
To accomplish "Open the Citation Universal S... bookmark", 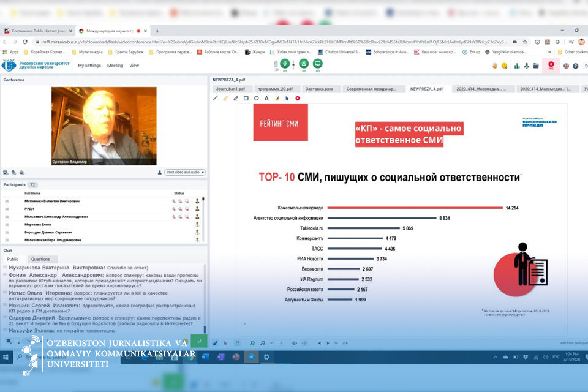I will coord(339,52).
